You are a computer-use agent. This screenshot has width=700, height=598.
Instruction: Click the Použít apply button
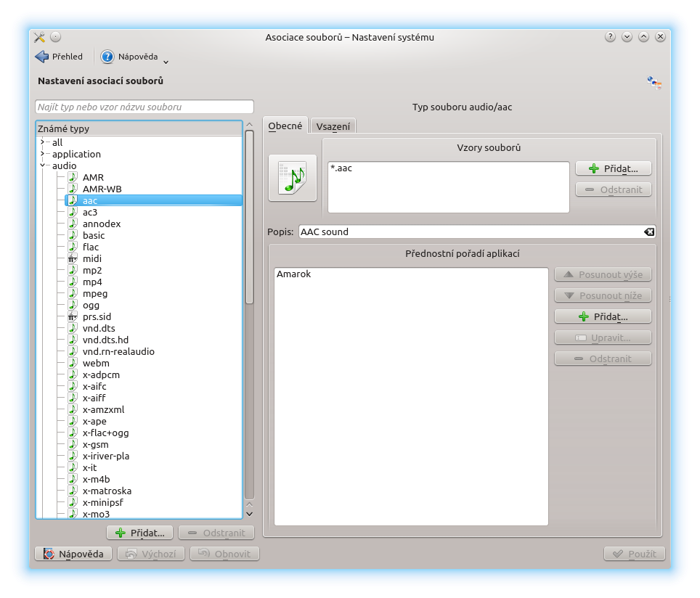coord(635,554)
